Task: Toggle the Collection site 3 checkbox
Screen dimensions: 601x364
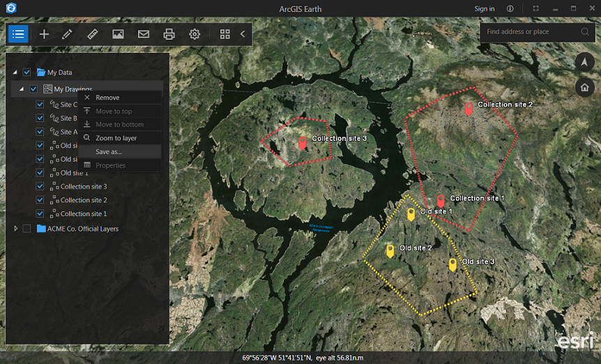Action: coord(40,186)
